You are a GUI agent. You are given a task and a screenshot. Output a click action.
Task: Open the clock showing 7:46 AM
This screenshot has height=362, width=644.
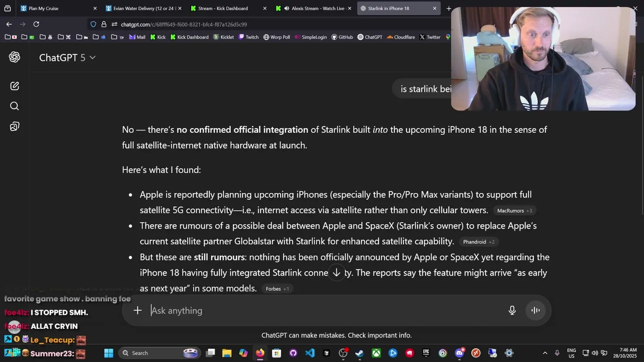coord(624,353)
